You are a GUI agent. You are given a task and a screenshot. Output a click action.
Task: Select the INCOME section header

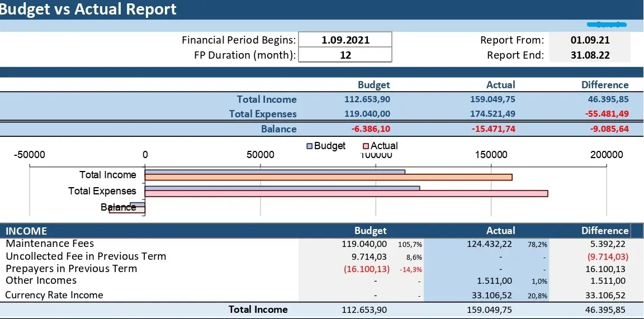(26, 231)
